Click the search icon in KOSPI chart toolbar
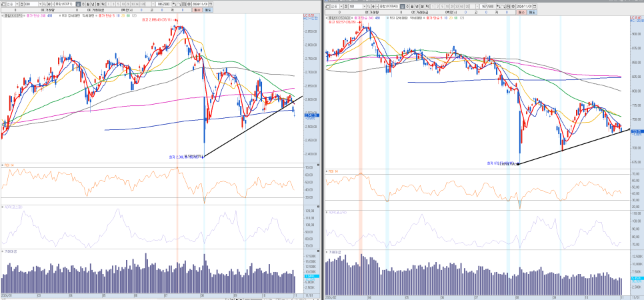 click(44, 4)
